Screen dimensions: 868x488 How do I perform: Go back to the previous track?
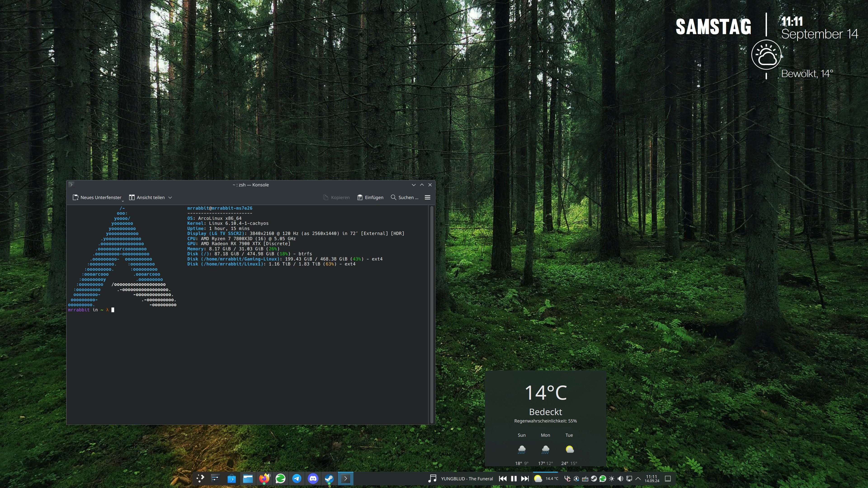coord(503,479)
